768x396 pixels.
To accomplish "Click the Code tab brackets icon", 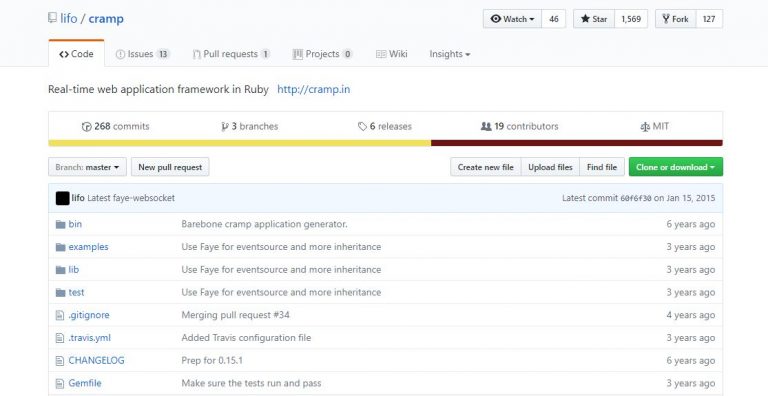I will tap(64, 54).
